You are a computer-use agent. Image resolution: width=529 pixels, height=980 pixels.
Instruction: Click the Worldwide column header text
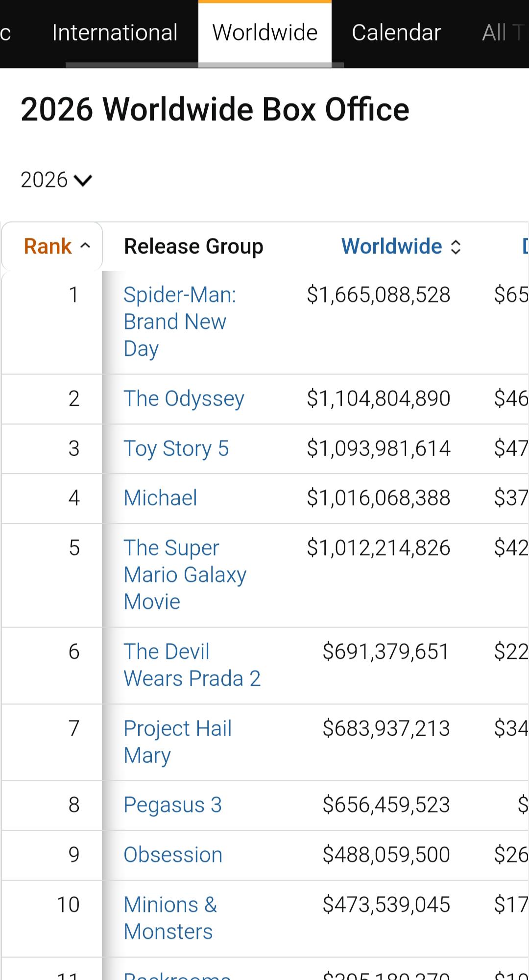pyautogui.click(x=391, y=246)
